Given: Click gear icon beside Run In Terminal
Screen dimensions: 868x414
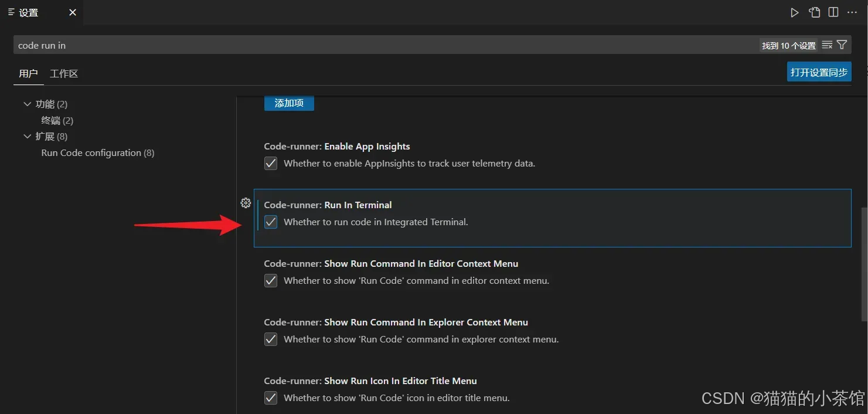Looking at the screenshot, I should (x=246, y=203).
